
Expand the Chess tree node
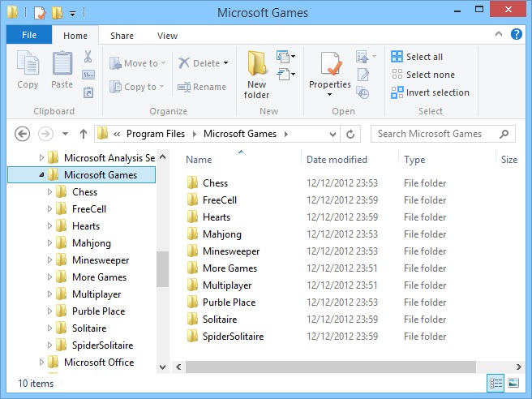click(49, 192)
